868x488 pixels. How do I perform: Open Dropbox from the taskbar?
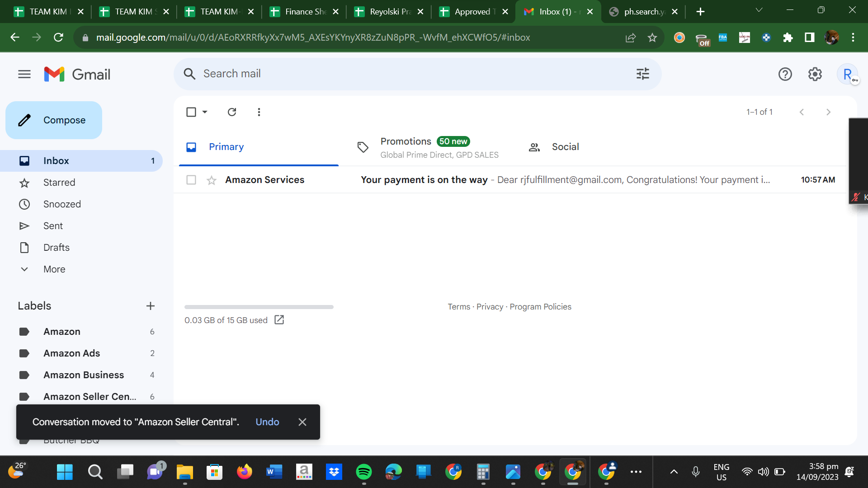[334, 472]
